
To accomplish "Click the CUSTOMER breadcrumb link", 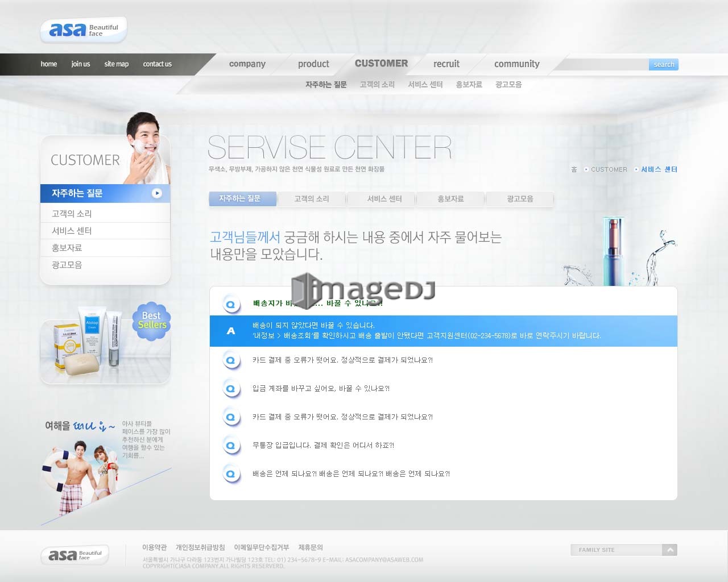I will click(609, 169).
